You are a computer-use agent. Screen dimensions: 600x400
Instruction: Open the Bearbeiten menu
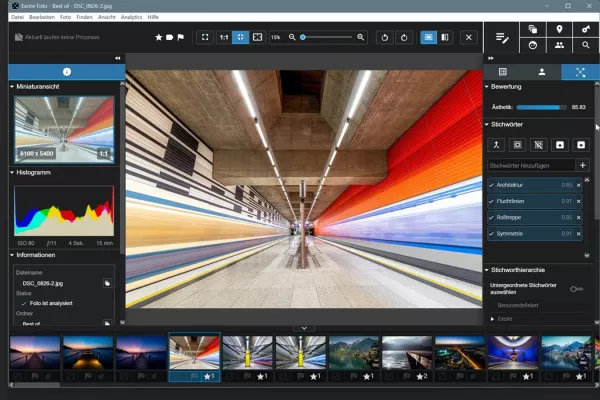click(41, 17)
